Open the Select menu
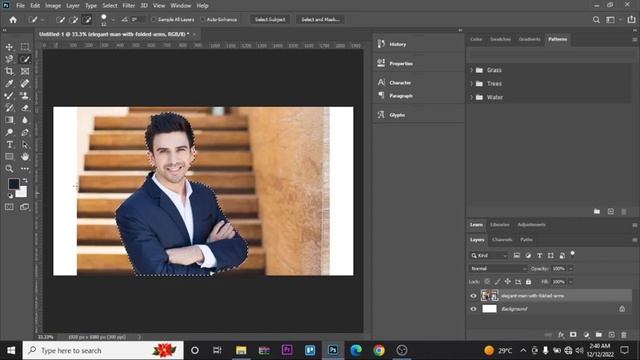640x360 pixels. 109,6
